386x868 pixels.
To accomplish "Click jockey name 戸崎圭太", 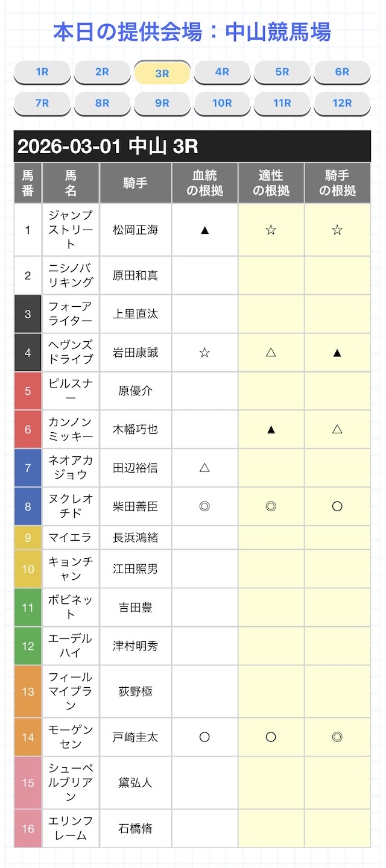I will click(x=135, y=737).
